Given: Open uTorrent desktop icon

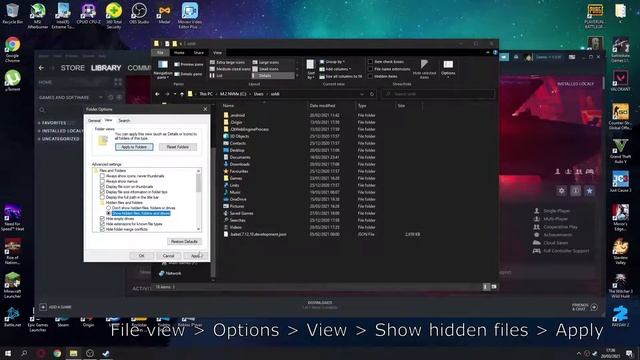Looking at the screenshot, I should click(13, 80).
